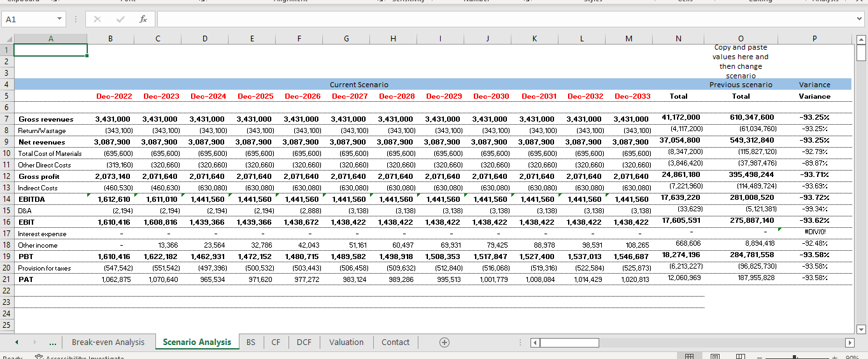Select the Gross revenues row label
This screenshot has height=359, width=868.
click(x=46, y=119)
